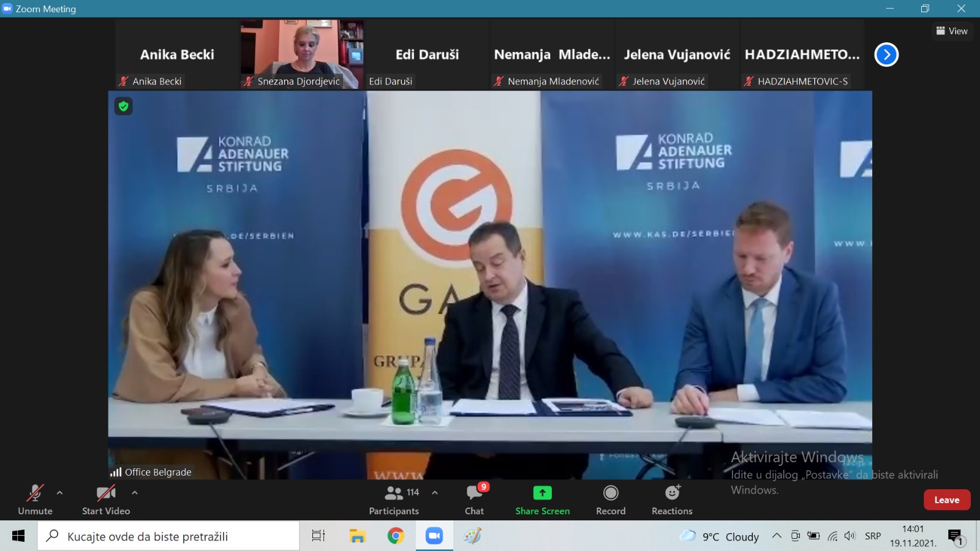Show next participants with blue arrow

coord(886,54)
